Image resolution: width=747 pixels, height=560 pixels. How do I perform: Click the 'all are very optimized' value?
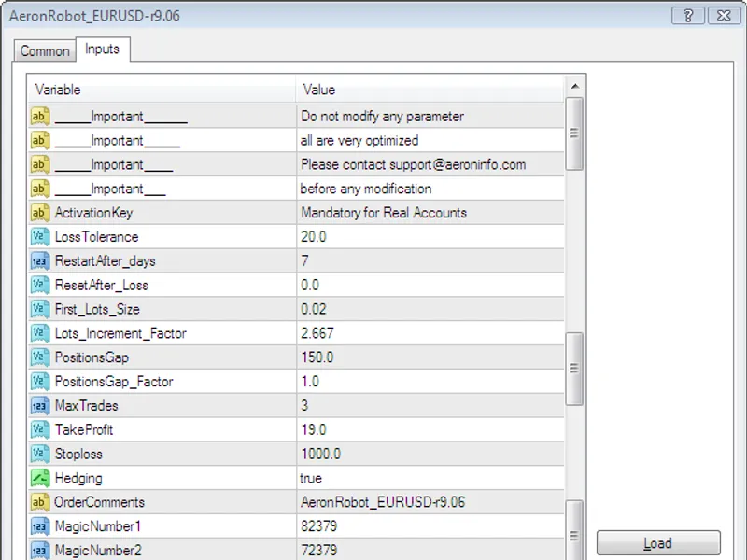pos(359,141)
